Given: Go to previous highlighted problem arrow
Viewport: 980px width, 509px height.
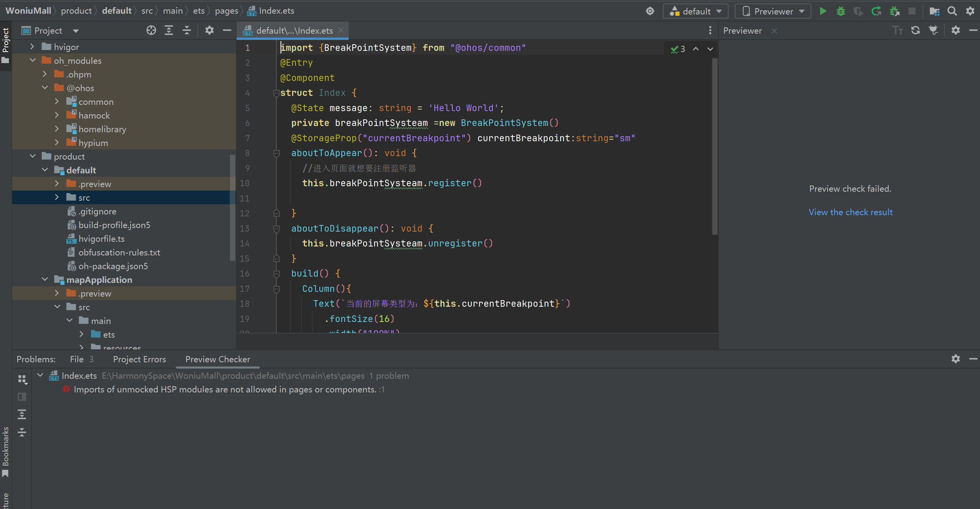Looking at the screenshot, I should pyautogui.click(x=696, y=49).
